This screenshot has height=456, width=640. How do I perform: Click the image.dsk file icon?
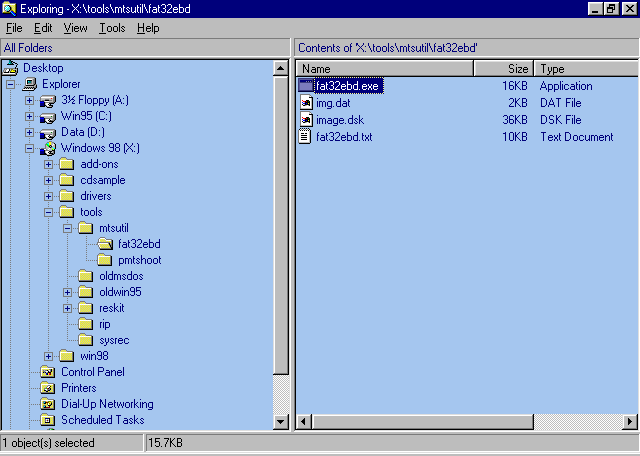pyautogui.click(x=306, y=120)
